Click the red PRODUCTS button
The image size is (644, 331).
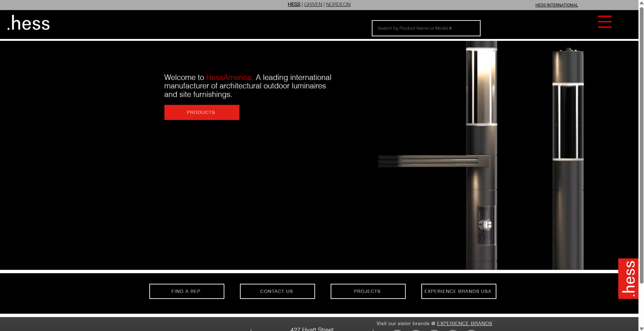[x=202, y=112]
